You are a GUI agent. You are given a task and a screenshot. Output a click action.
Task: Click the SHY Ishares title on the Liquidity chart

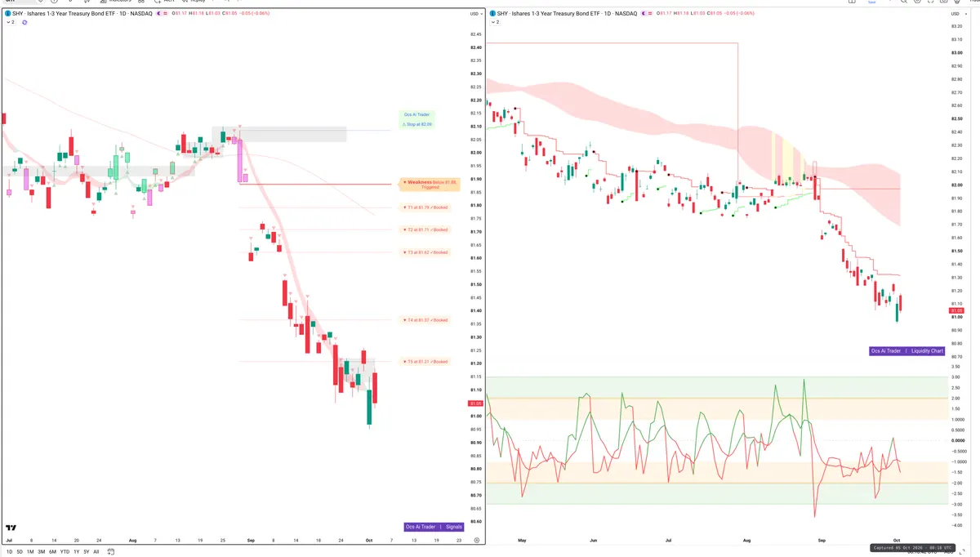(x=567, y=14)
